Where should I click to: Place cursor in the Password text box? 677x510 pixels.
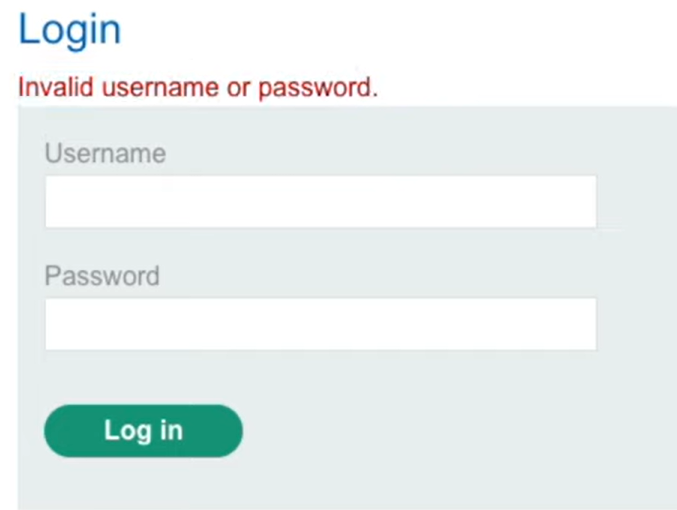320,323
